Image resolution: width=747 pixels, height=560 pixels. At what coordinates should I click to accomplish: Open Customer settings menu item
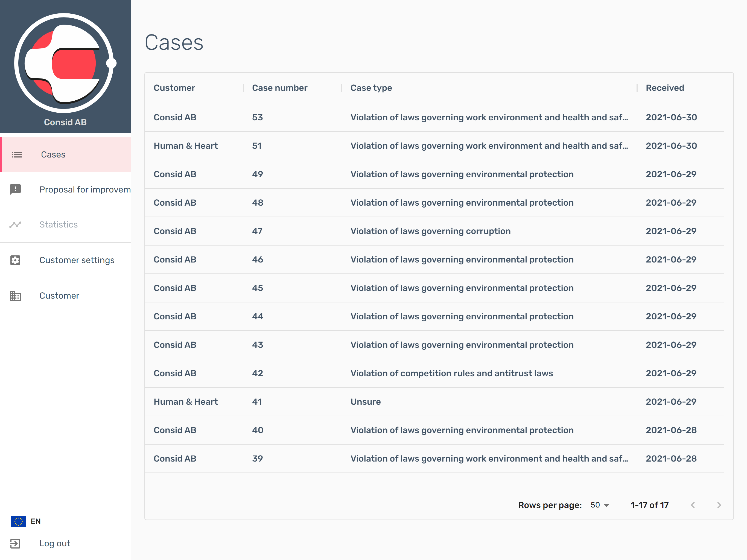click(x=66, y=260)
